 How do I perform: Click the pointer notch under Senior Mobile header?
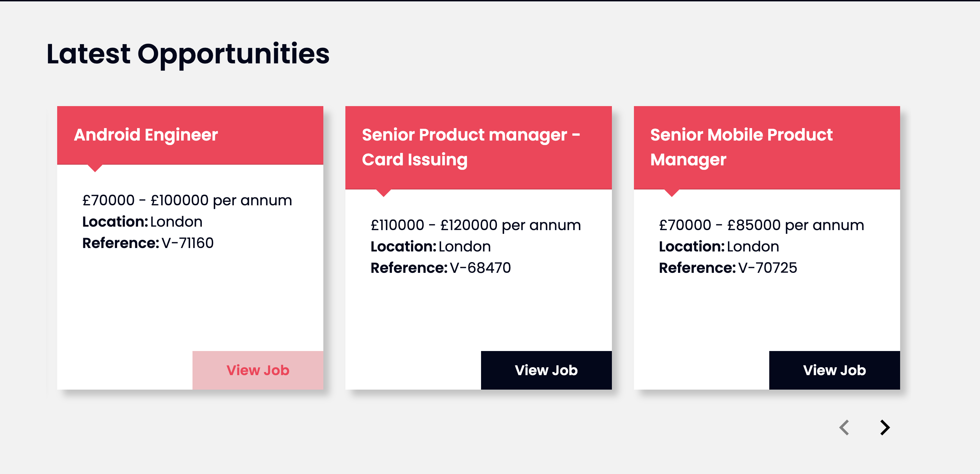[672, 193]
